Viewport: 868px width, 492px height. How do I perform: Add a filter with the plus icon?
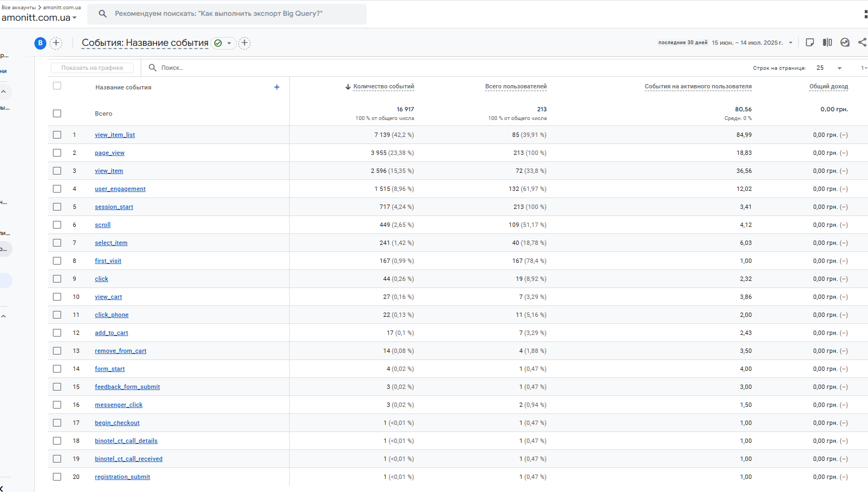coord(244,43)
